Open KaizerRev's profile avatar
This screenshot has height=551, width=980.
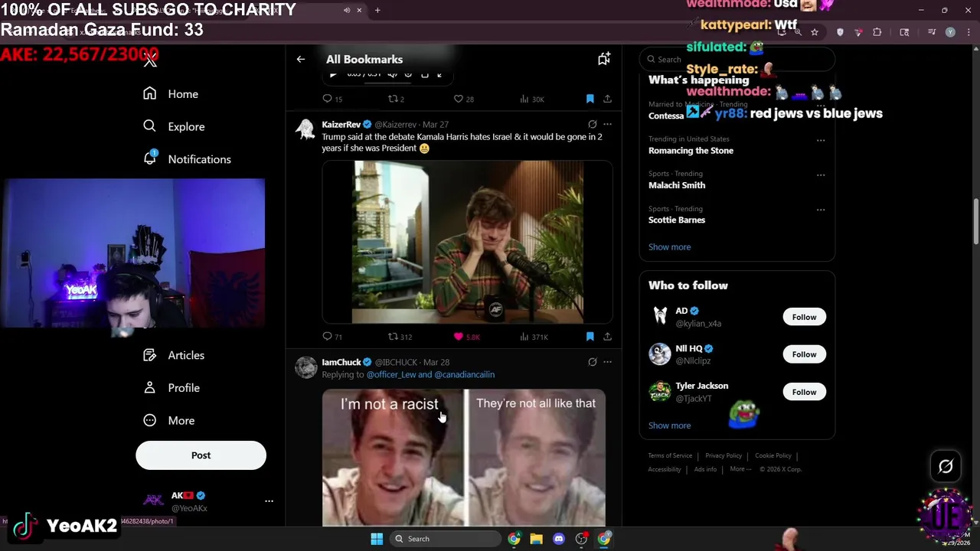(306, 129)
